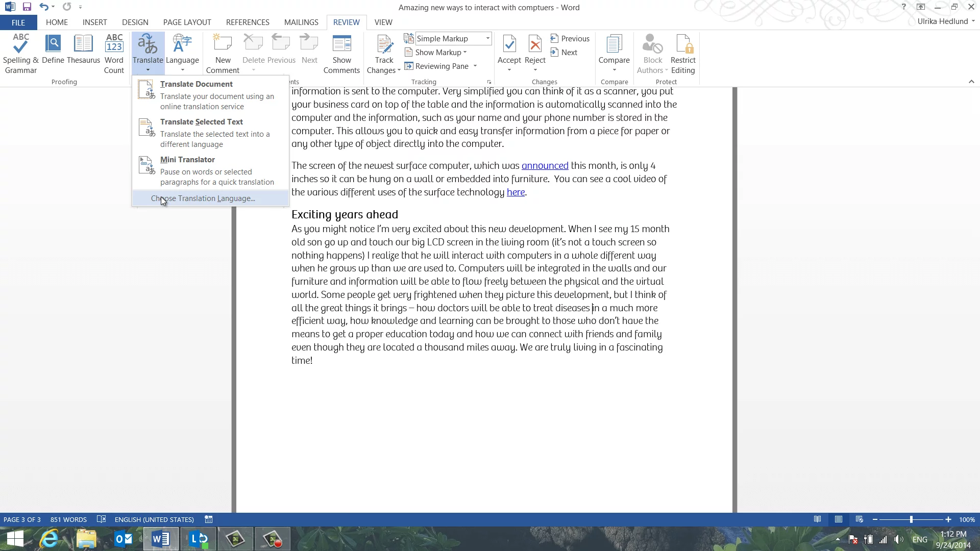Click the zoom slider handle
980x551 pixels.
911,519
